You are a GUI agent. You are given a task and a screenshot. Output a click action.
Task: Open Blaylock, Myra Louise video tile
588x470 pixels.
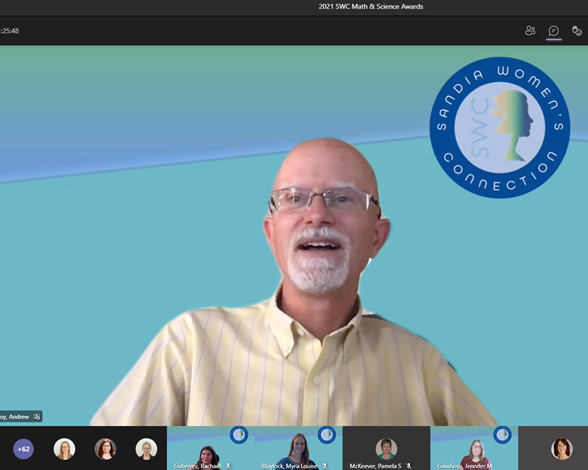point(298,448)
